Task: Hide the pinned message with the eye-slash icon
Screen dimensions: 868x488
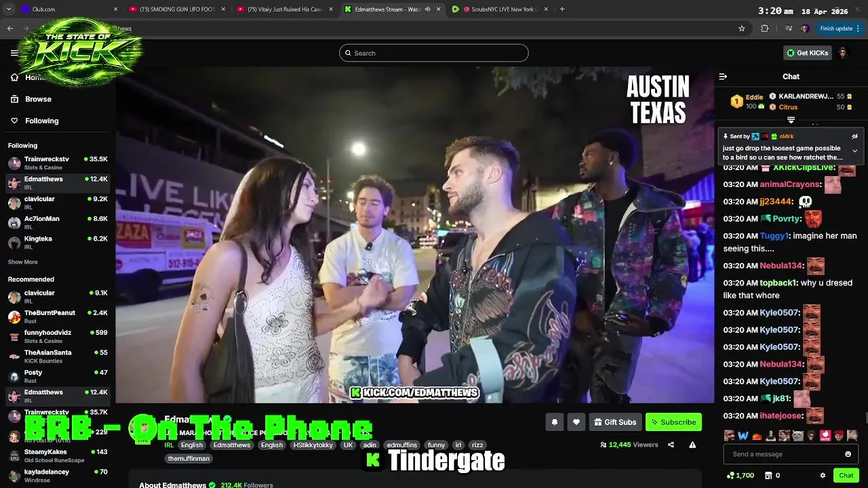Action: (854, 136)
